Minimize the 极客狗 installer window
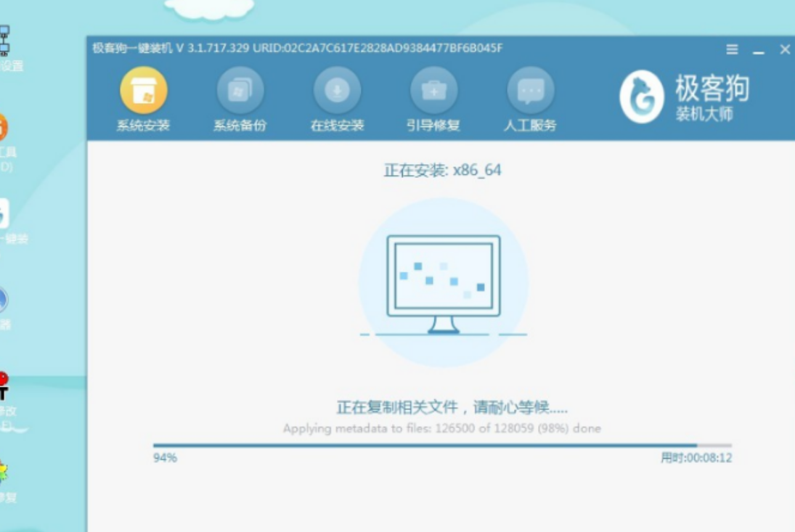The height and width of the screenshot is (532, 795). (759, 50)
